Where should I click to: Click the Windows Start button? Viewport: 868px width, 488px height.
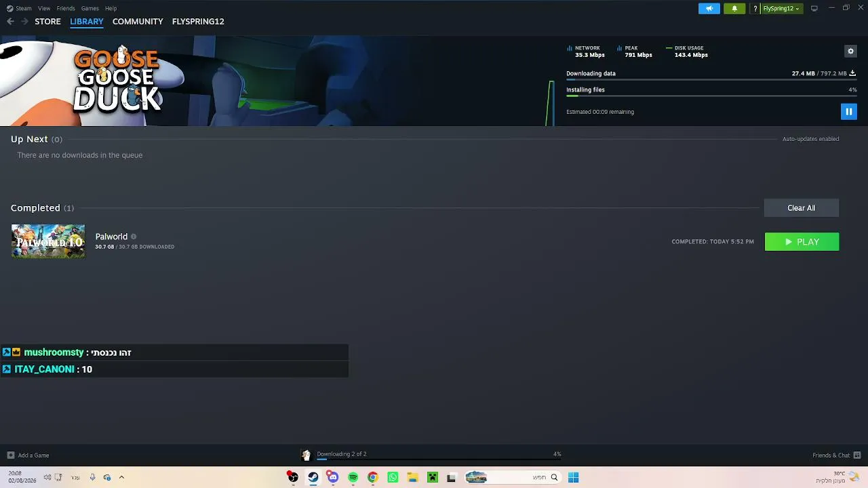(x=574, y=477)
